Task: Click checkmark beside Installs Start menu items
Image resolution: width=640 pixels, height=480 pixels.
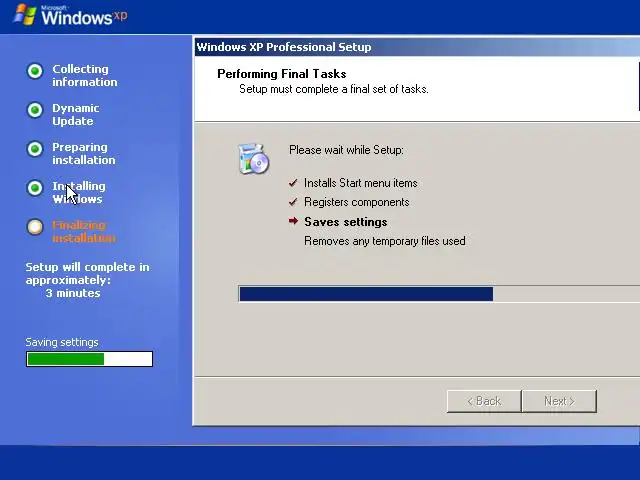Action: pos(293,183)
